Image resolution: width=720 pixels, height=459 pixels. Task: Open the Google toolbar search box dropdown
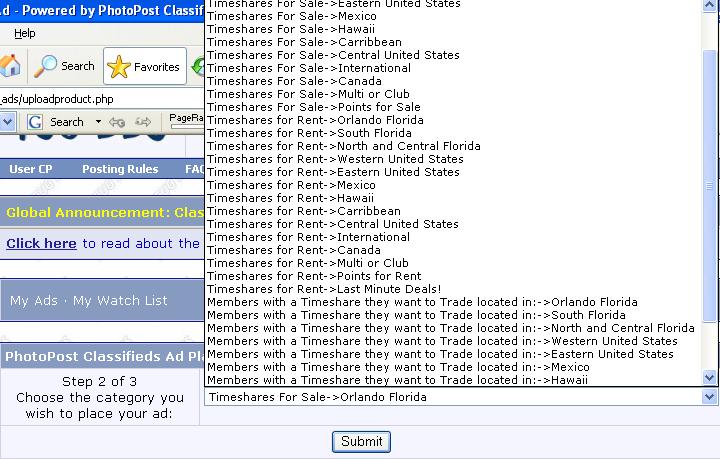[x=8, y=122]
